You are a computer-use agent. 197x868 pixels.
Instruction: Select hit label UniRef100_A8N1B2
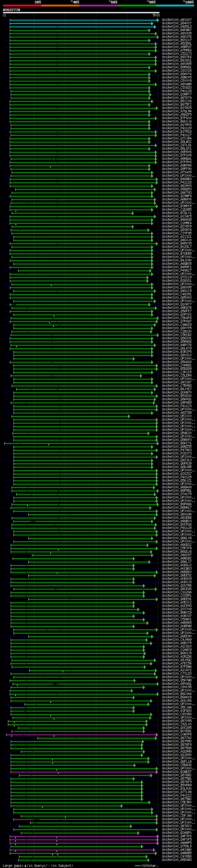[177, 558]
